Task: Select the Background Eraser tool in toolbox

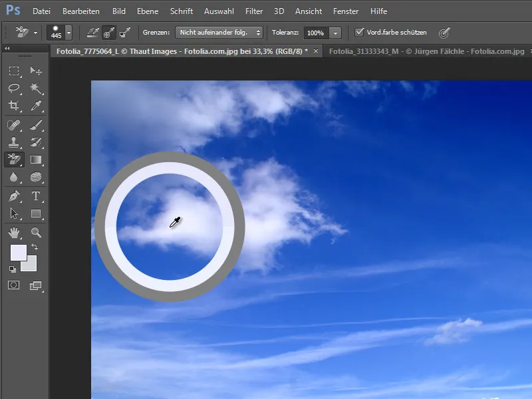Action: (14, 160)
